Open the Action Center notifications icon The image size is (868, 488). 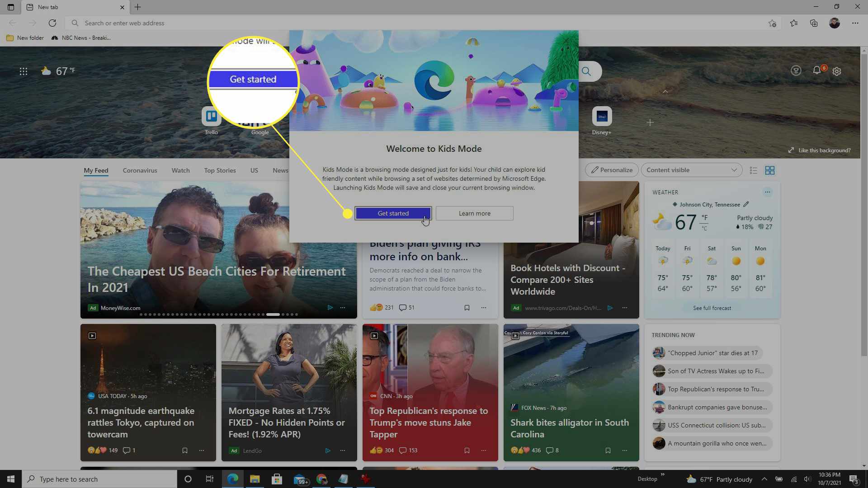tap(854, 479)
